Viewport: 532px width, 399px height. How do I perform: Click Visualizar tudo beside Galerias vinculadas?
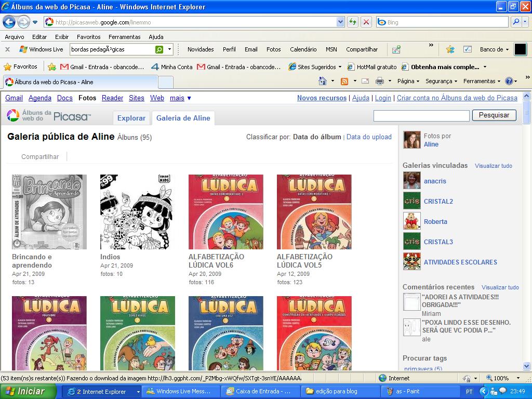tap(494, 166)
